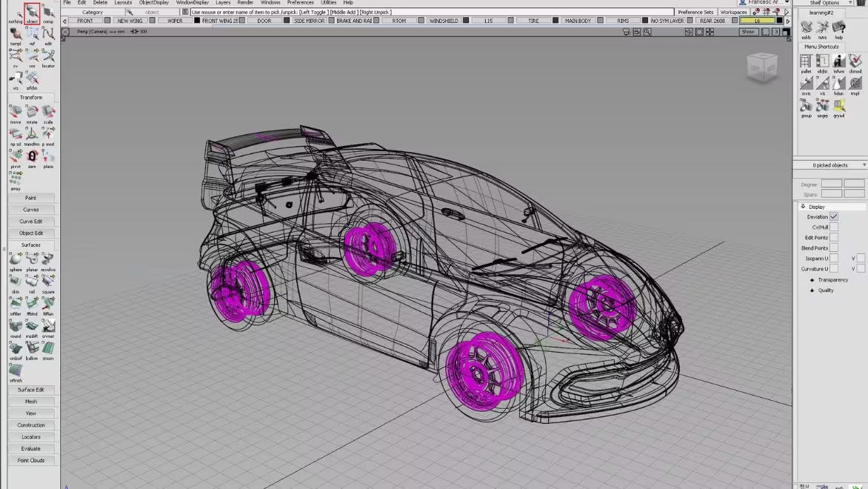The height and width of the screenshot is (489, 868).
Task: Click the Preference Sets button
Action: [x=697, y=12]
